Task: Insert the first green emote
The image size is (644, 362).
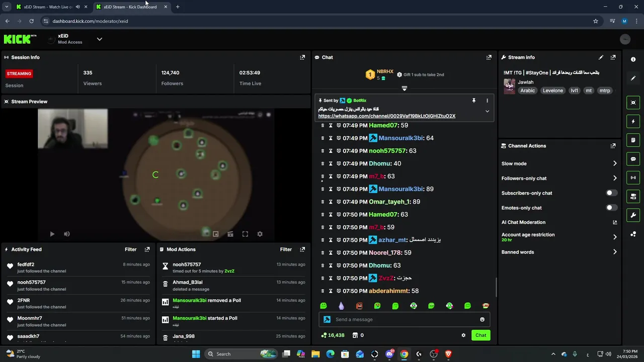Action: pos(324,306)
